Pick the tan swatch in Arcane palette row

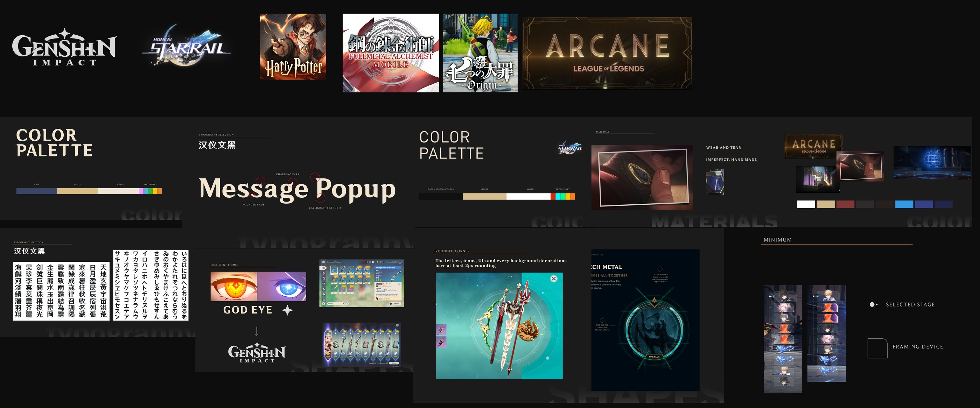[x=826, y=205]
